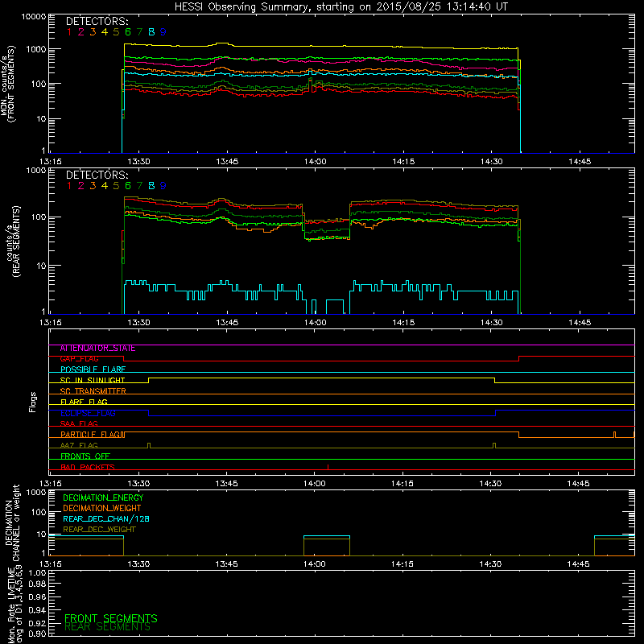Click the front segments counts/s y-axis label

[8, 85]
